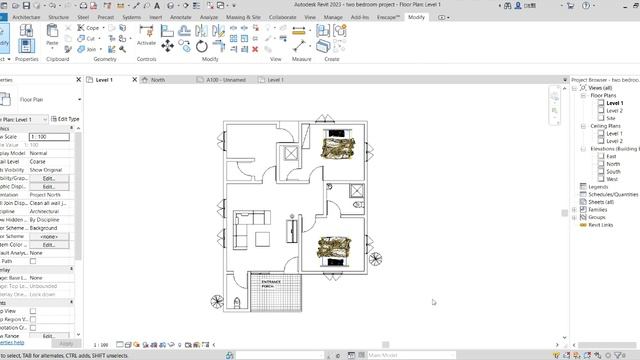
Task: Toggle the Crop View checkbox
Action: click(x=33, y=311)
